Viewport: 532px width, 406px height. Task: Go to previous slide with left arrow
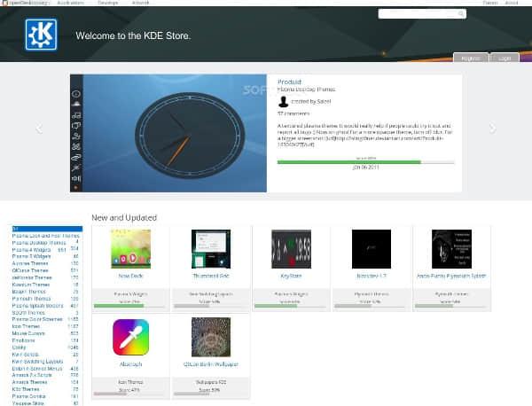click(39, 129)
